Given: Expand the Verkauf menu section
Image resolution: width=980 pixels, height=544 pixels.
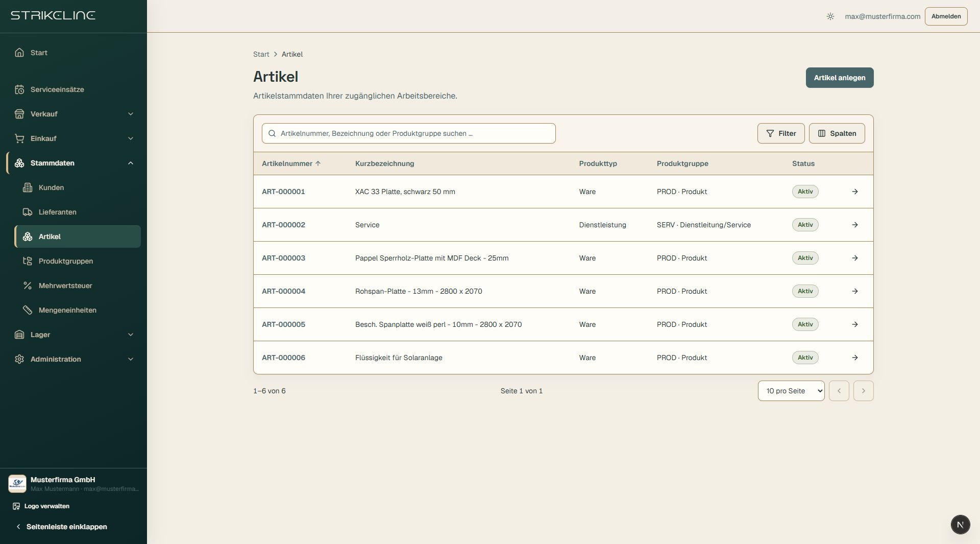Looking at the screenshot, I should 73,114.
